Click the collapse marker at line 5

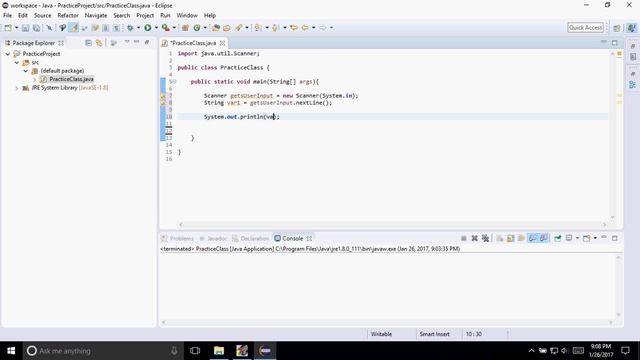click(175, 82)
